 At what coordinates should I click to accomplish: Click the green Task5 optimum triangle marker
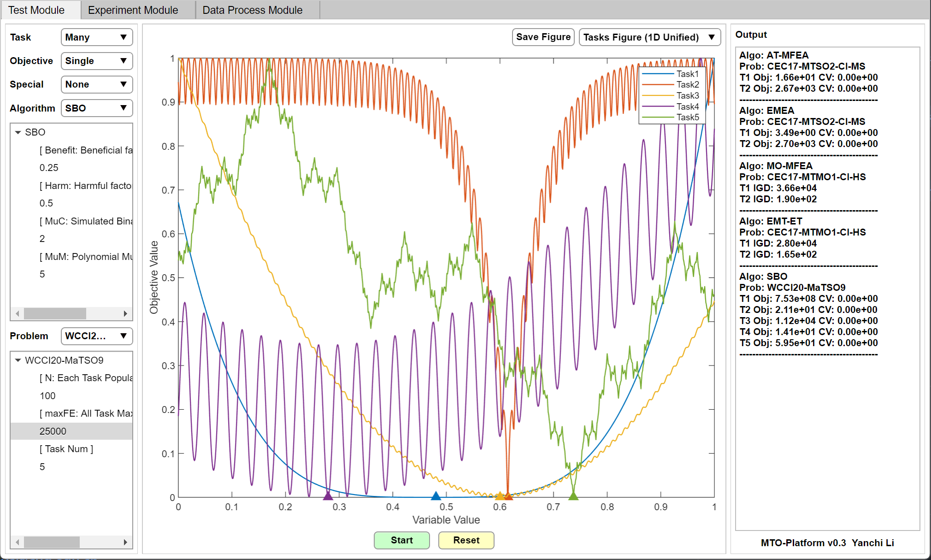coord(573,496)
